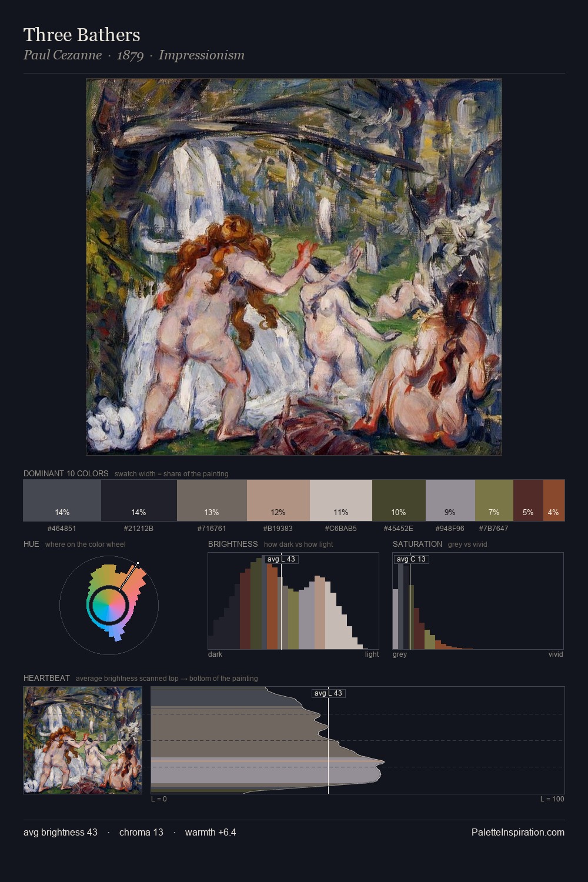Image resolution: width=588 pixels, height=882 pixels.
Task: Click the PaletteInspiration.com link
Action: coord(518,832)
